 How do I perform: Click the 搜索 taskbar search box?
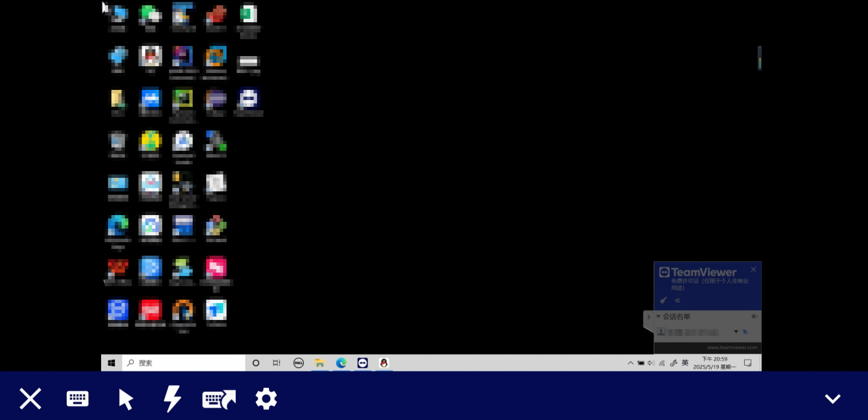coord(184,363)
